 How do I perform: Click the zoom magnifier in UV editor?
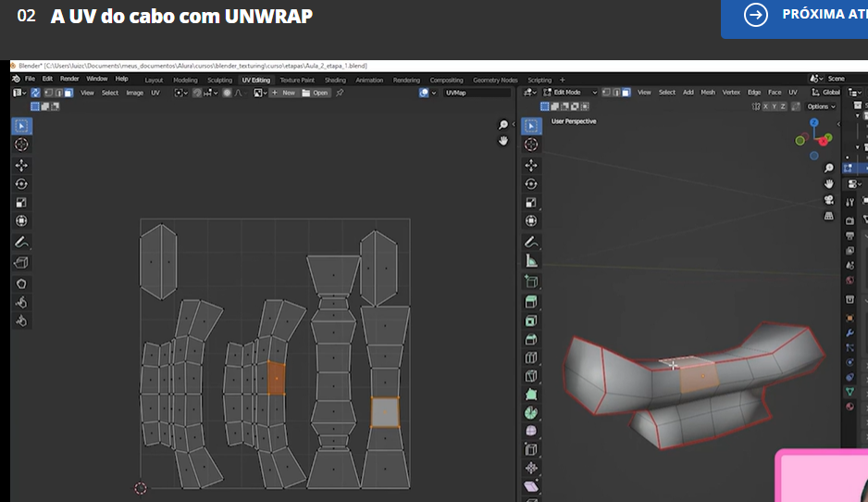503,125
